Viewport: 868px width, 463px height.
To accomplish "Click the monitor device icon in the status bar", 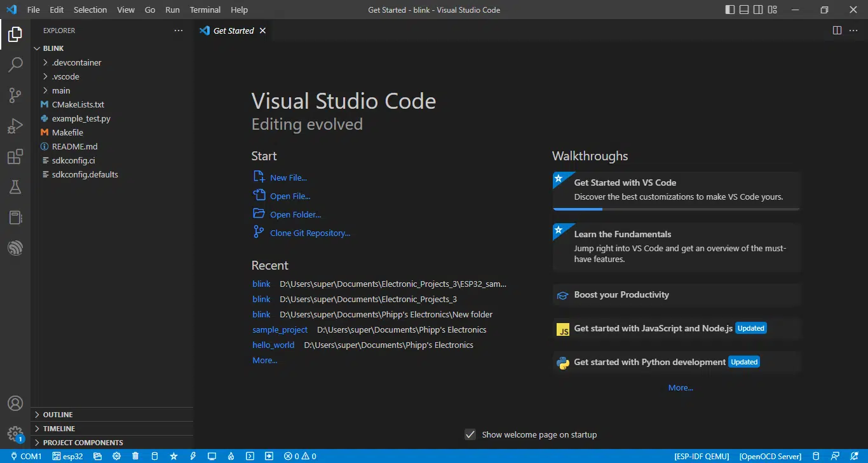I will [212, 456].
